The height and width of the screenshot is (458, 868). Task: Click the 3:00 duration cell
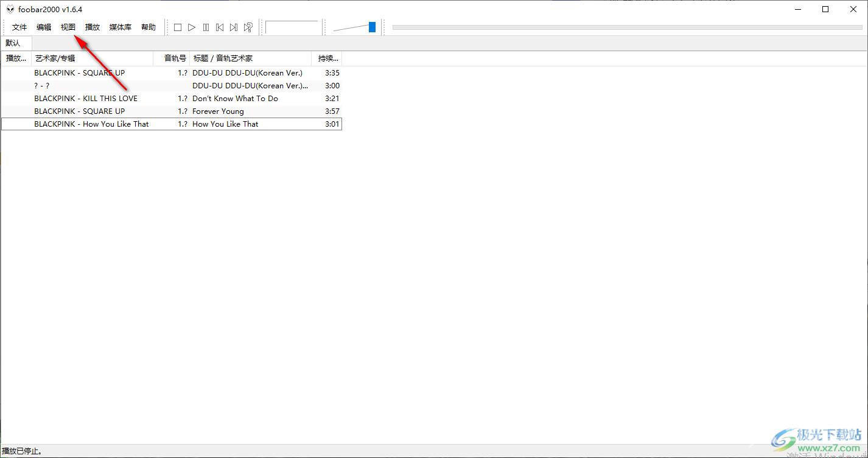click(332, 86)
